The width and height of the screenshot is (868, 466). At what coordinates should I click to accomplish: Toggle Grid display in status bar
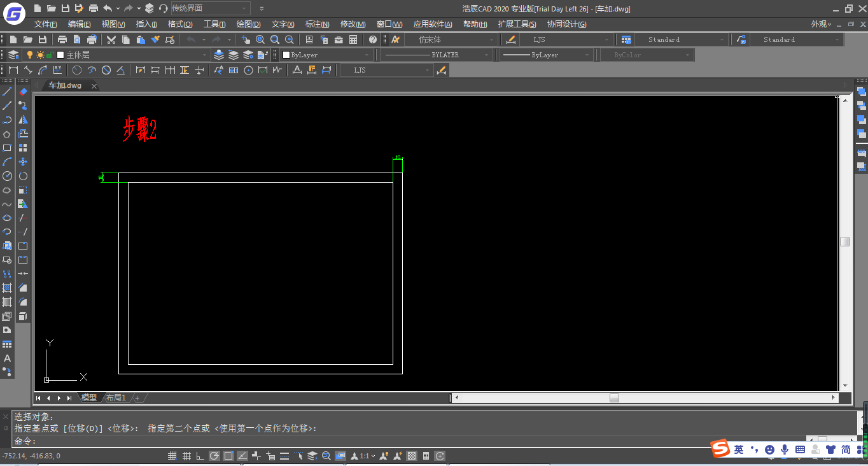(x=186, y=456)
